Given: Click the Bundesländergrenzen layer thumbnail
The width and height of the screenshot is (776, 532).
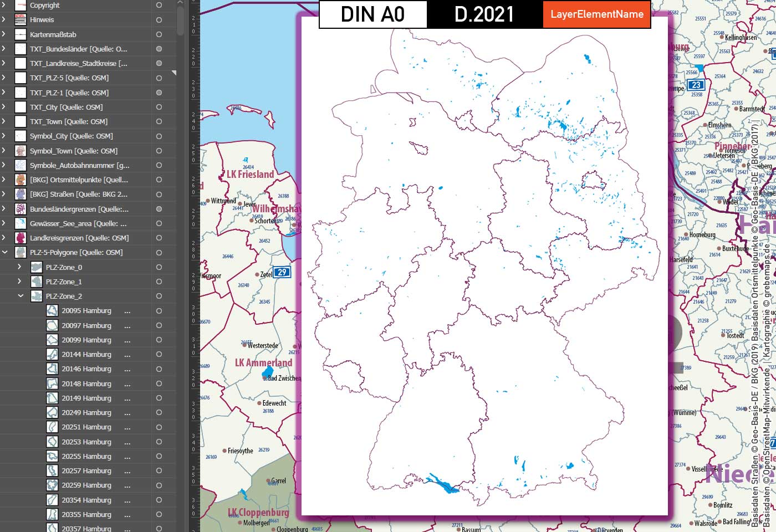Looking at the screenshot, I should tap(20, 209).
